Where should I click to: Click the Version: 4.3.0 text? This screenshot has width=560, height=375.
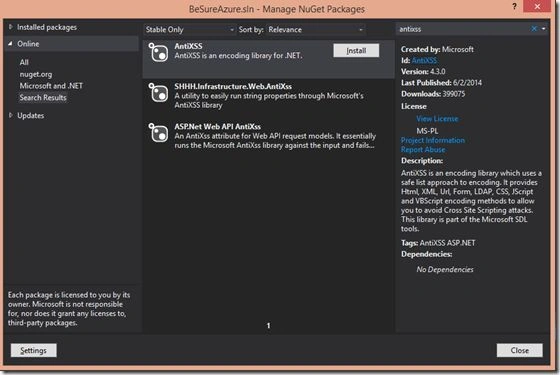click(x=423, y=71)
